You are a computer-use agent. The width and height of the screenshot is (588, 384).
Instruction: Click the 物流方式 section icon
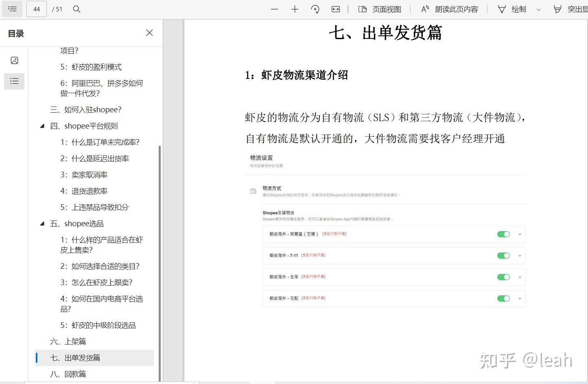pos(253,191)
